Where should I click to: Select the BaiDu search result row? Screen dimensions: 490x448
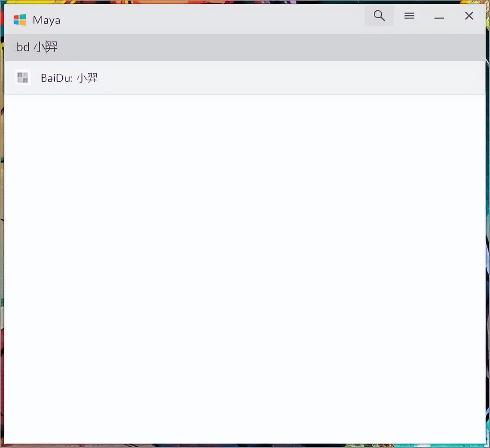point(245,78)
